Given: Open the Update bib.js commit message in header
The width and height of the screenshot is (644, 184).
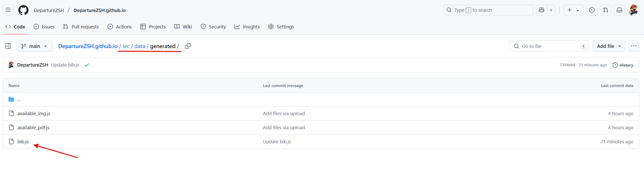Looking at the screenshot, I should [65, 65].
